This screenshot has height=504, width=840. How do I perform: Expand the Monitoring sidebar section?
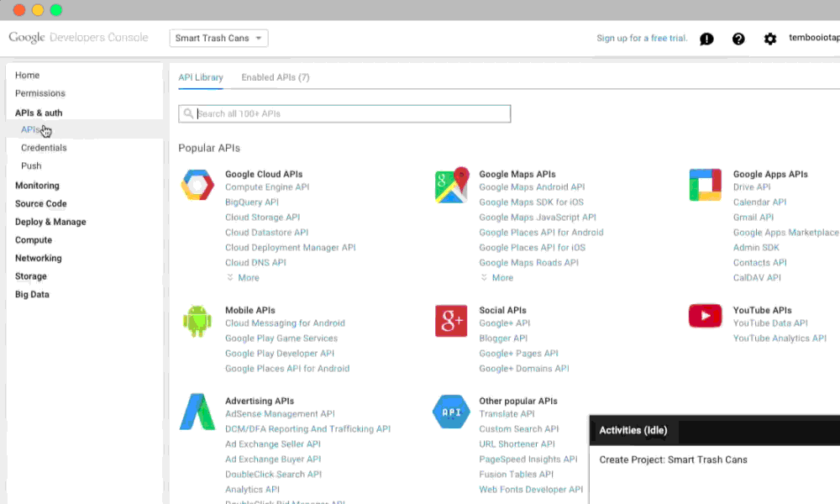37,186
